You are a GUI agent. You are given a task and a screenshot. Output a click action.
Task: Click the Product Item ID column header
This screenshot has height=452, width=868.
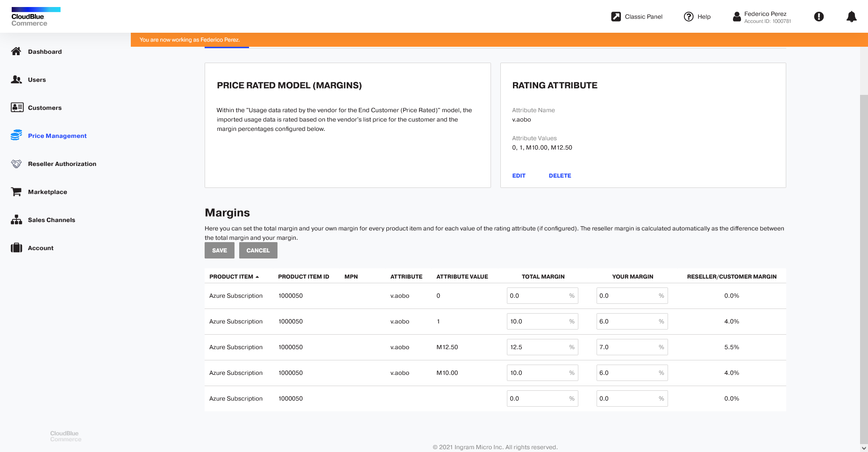tap(304, 277)
